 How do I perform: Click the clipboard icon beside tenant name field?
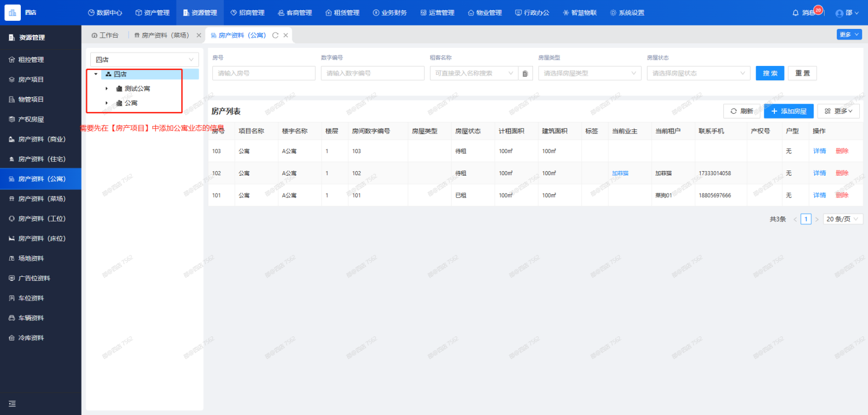(525, 73)
